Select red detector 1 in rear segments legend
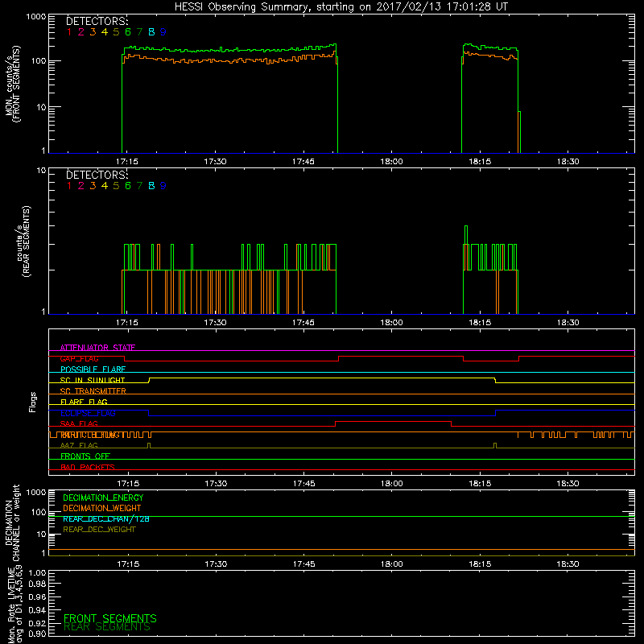Viewport: 644px width, 644px height. 69,186
